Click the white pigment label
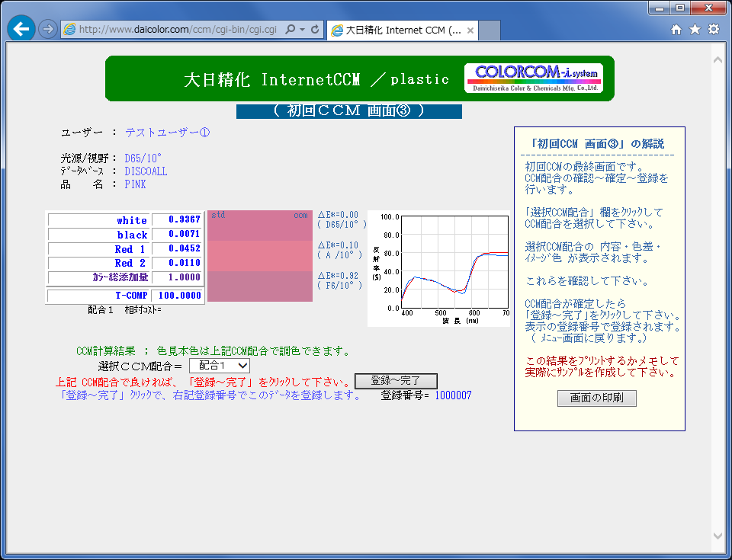The image size is (732, 560). point(132,220)
